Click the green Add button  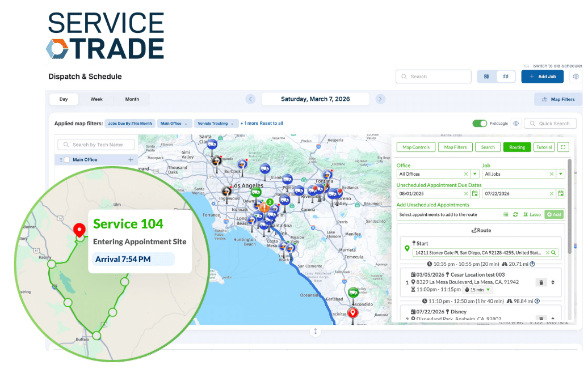[x=555, y=215]
